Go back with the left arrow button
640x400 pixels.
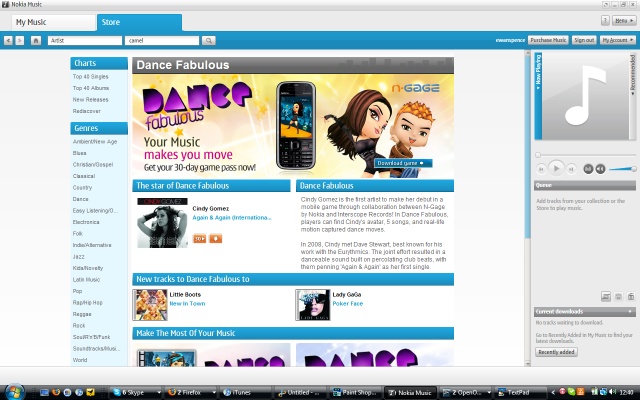(8, 40)
